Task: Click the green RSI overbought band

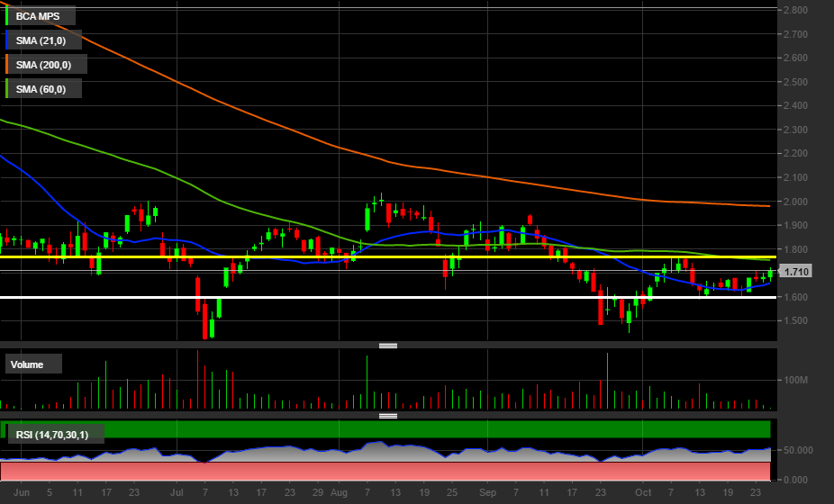Action: point(385,428)
